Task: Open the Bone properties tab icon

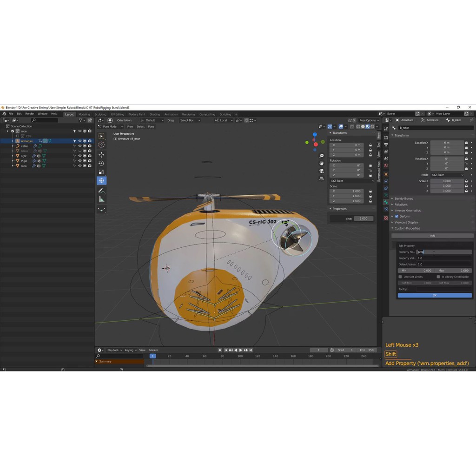Action: coord(386,202)
